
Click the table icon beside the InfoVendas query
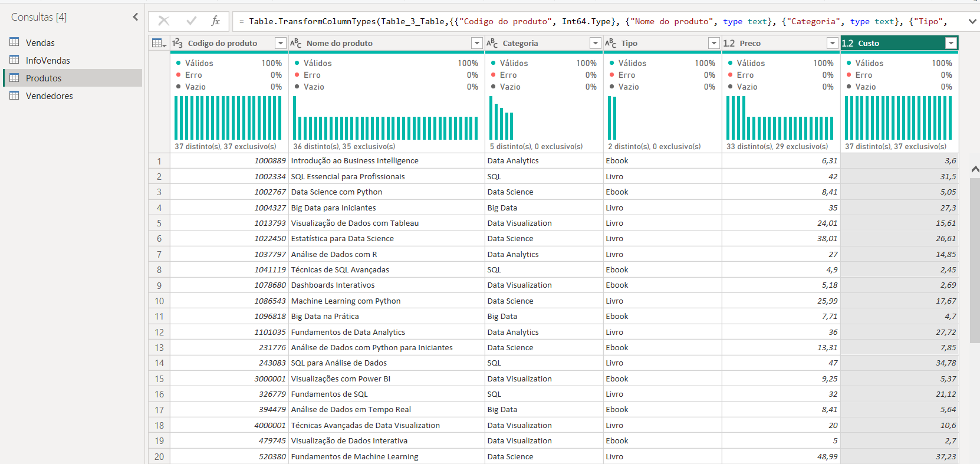coord(14,60)
